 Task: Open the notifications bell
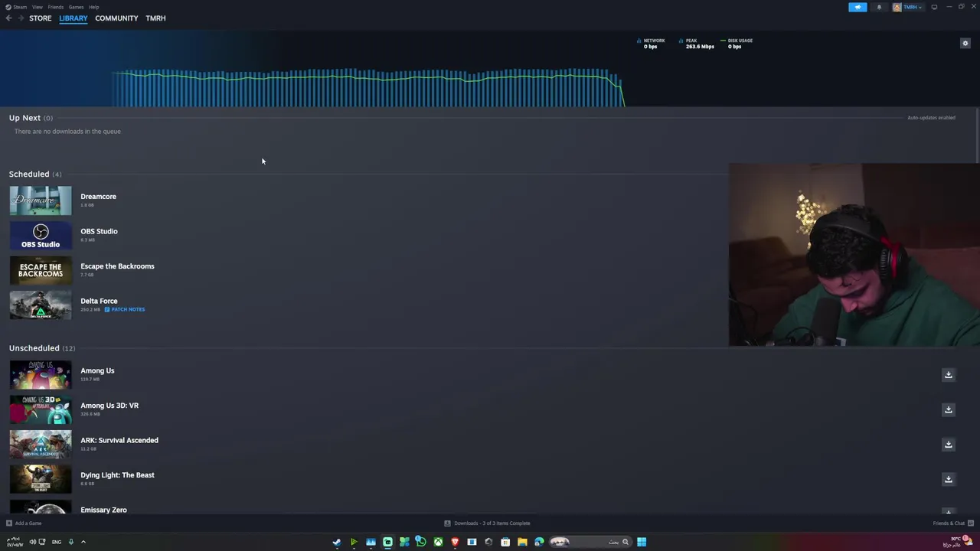879,7
